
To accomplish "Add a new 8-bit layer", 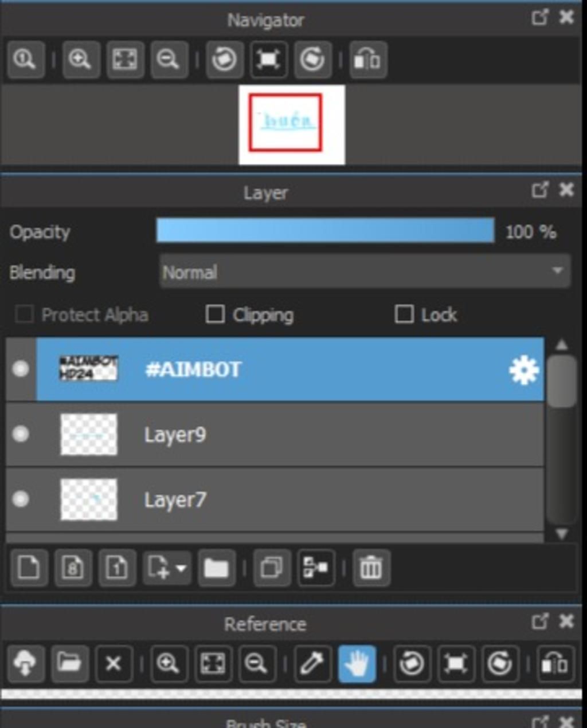I will coord(73,568).
